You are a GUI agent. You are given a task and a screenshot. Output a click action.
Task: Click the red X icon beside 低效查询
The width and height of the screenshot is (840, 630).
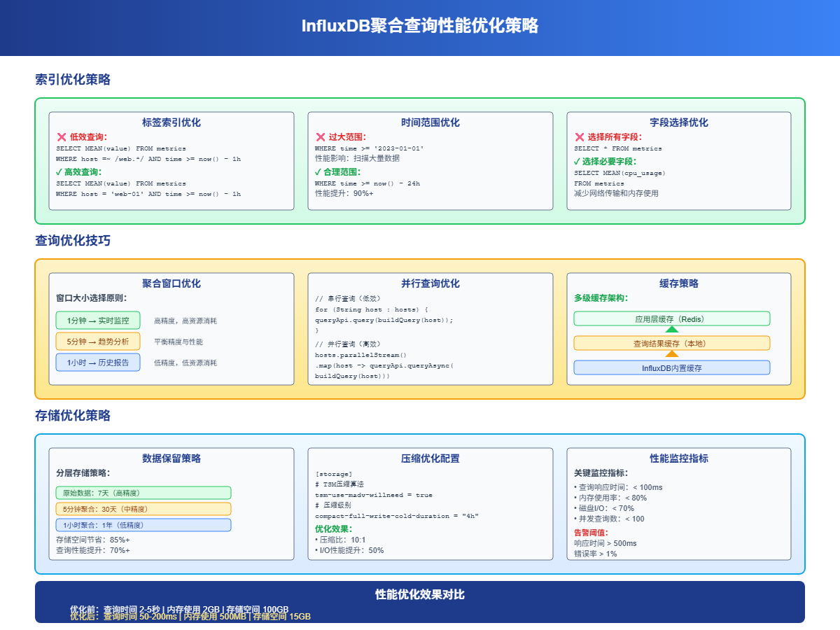(61, 136)
